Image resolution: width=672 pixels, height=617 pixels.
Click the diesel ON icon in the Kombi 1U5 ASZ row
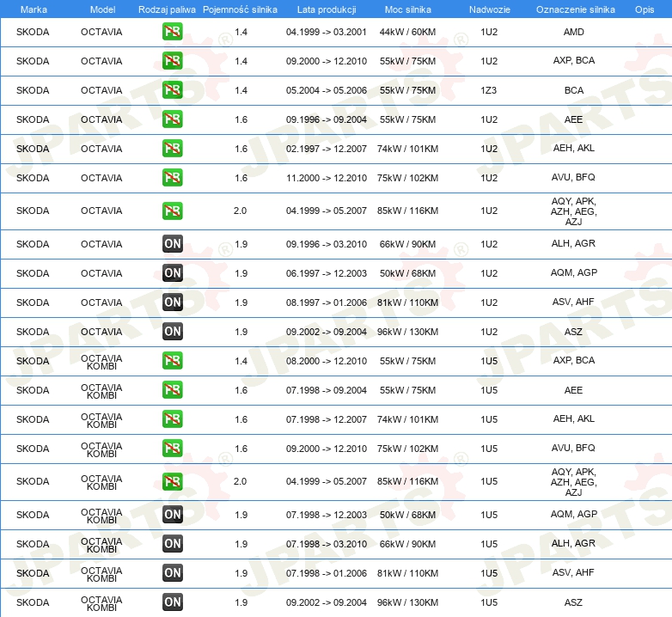[172, 602]
